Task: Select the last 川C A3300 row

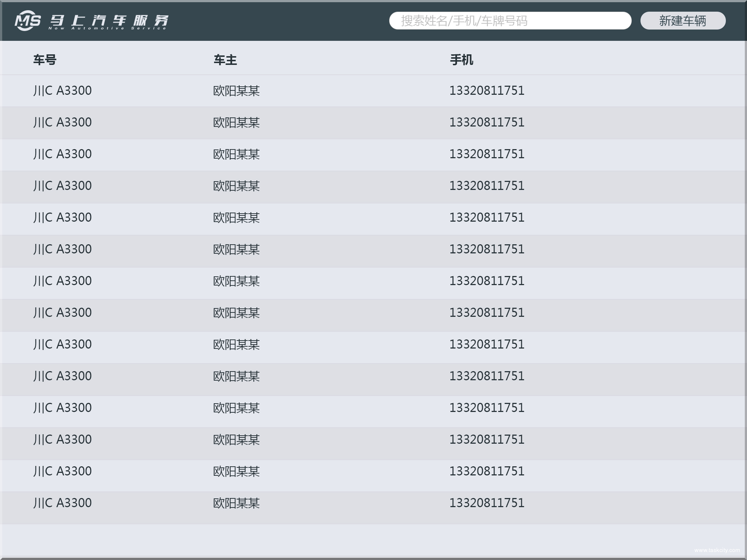Action: pyautogui.click(x=62, y=503)
